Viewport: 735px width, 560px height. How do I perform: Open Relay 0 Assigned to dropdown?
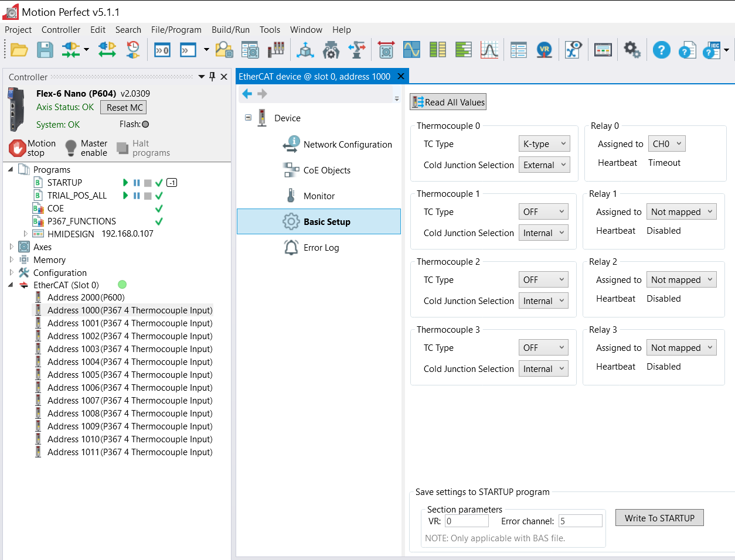pyautogui.click(x=667, y=144)
